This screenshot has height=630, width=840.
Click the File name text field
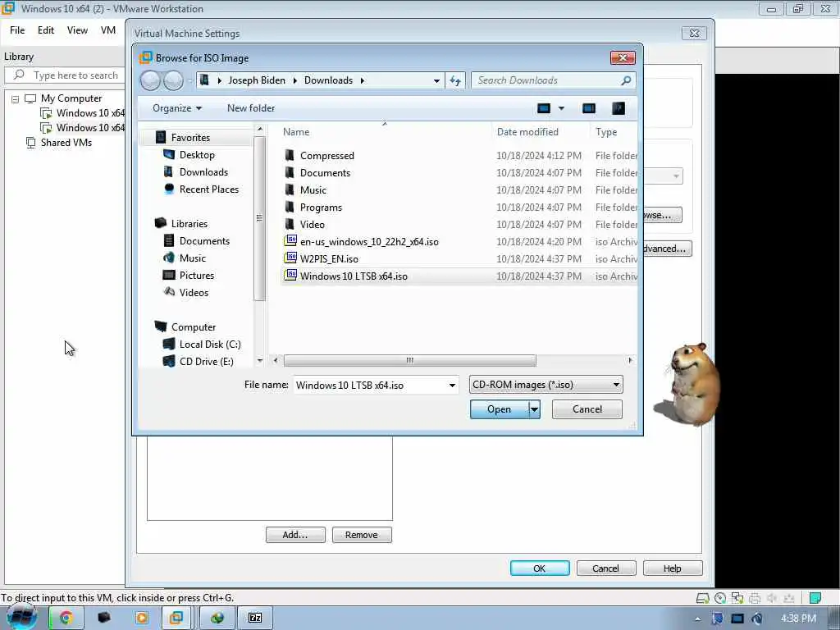pos(370,386)
